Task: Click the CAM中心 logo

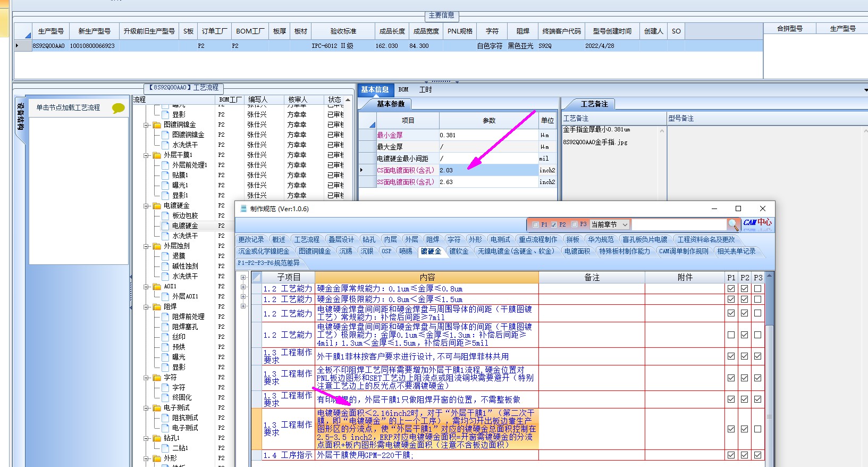Action: 757,224
